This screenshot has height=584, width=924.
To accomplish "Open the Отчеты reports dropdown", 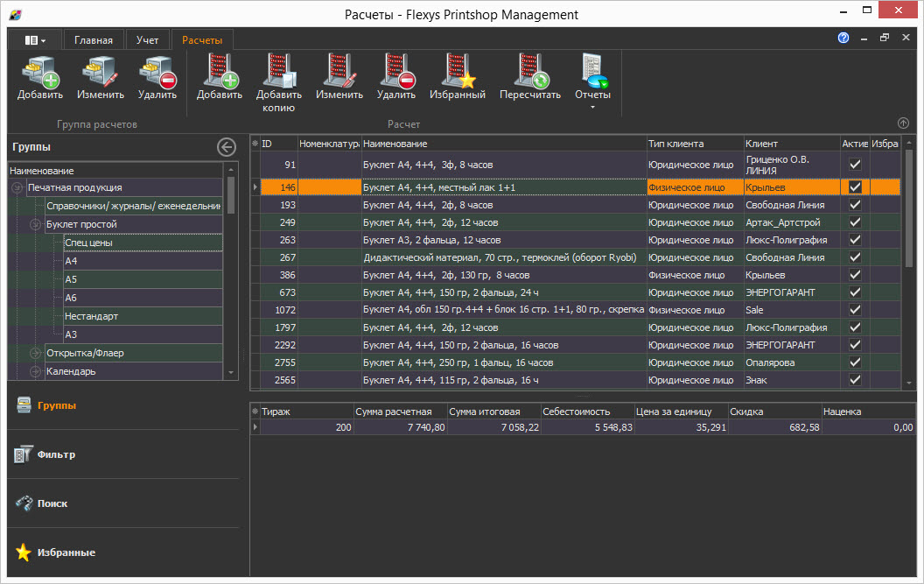I will (593, 81).
